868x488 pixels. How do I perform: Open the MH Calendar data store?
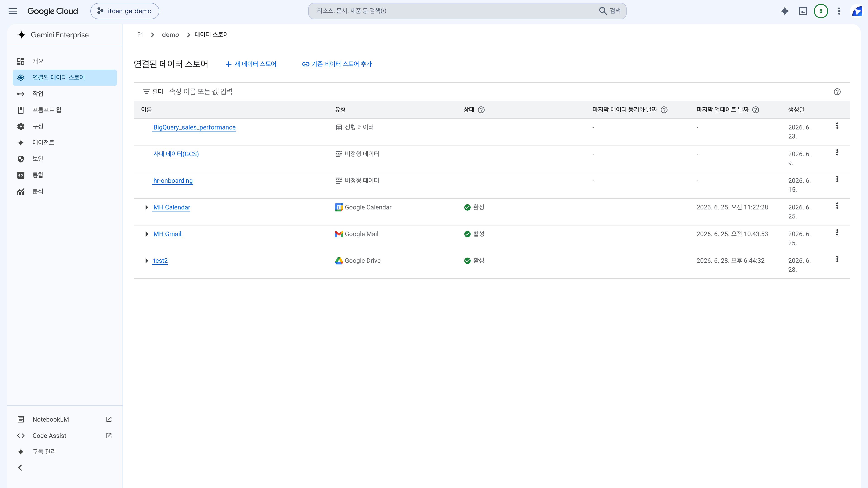tap(172, 207)
